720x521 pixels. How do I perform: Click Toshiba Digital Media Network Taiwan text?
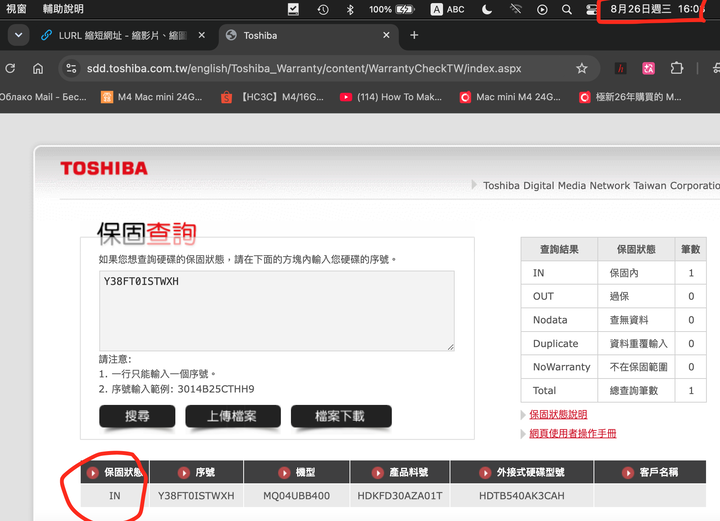pos(602,185)
